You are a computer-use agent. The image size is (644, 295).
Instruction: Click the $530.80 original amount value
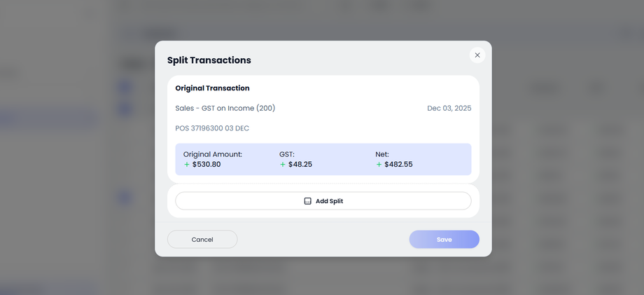[206, 165]
